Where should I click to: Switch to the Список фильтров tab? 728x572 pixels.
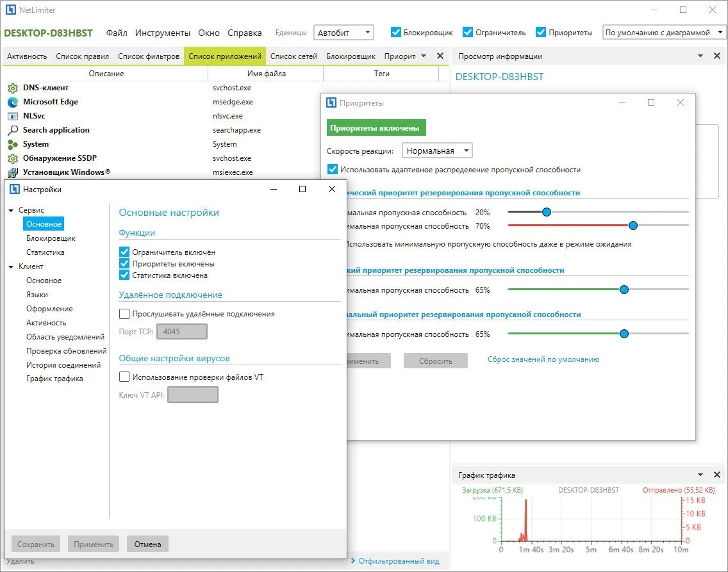tap(149, 56)
